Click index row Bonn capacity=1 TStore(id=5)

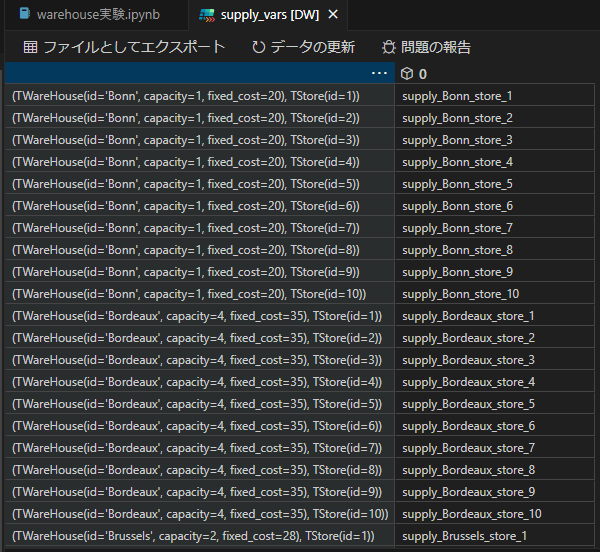[200, 184]
